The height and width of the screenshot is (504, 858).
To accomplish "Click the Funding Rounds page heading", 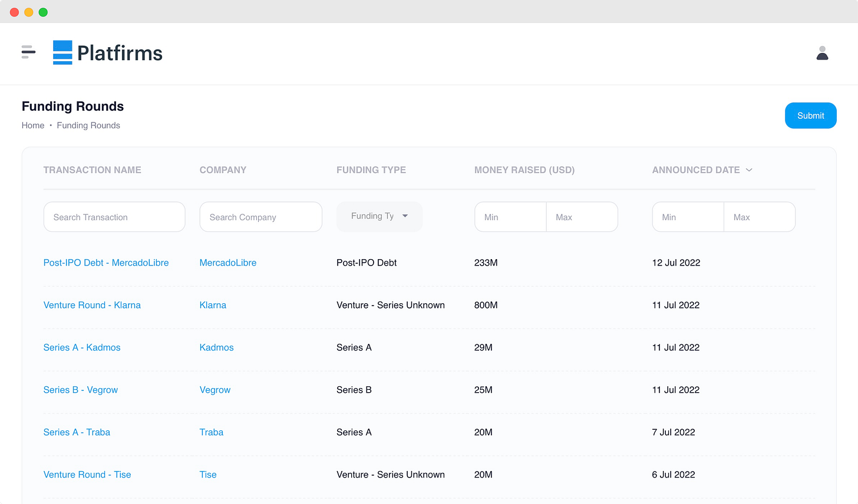I will (x=73, y=107).
